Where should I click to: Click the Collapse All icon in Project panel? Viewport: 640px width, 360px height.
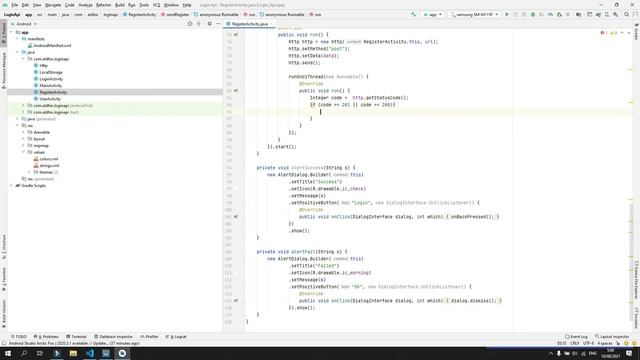(199, 24)
